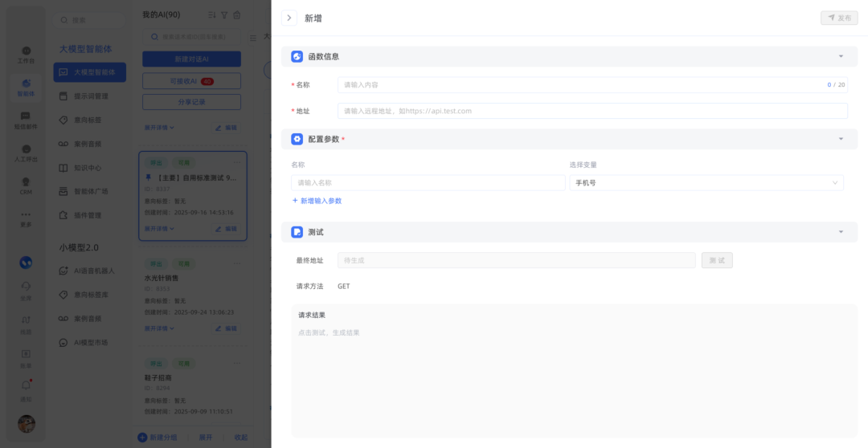Viewport: 868px width, 448px height.
Task: Open the 选择变量 dropdown showing 手机号
Action: [706, 183]
